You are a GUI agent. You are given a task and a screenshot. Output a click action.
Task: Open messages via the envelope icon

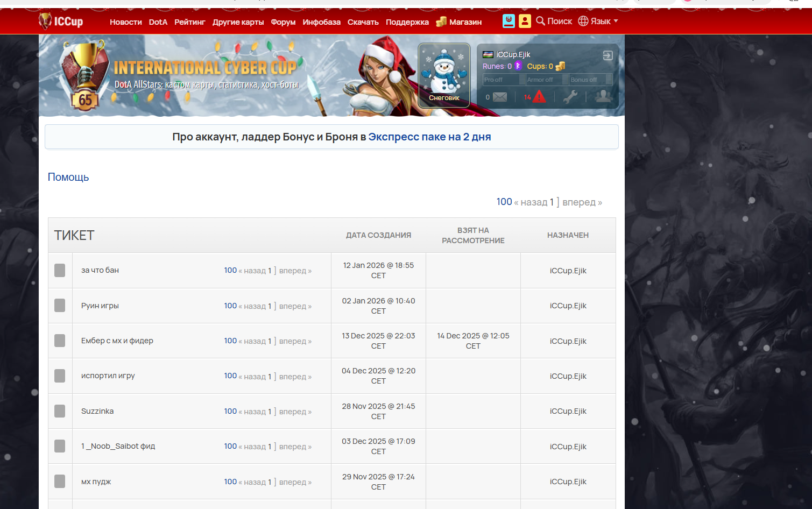tap(500, 97)
